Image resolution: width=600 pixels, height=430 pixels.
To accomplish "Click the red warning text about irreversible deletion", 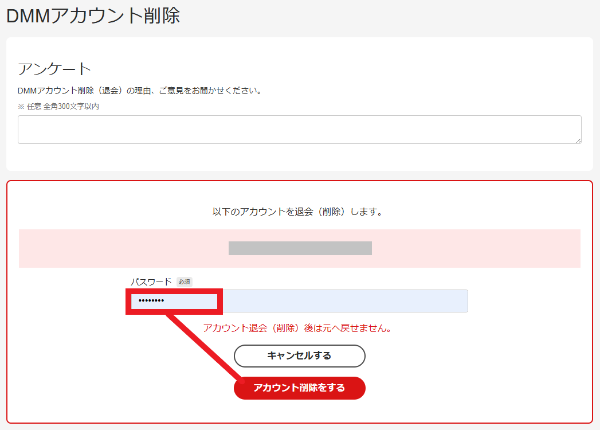I will pyautogui.click(x=297, y=328).
